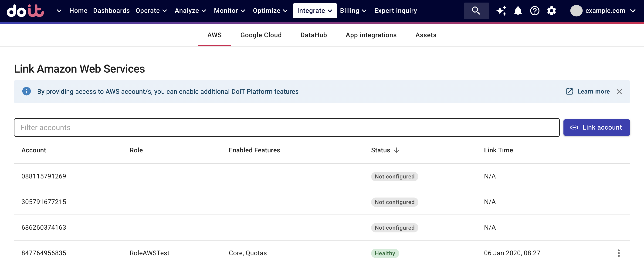Dismiss the info banner with X
Screen dimensions: 644x275
tap(619, 92)
